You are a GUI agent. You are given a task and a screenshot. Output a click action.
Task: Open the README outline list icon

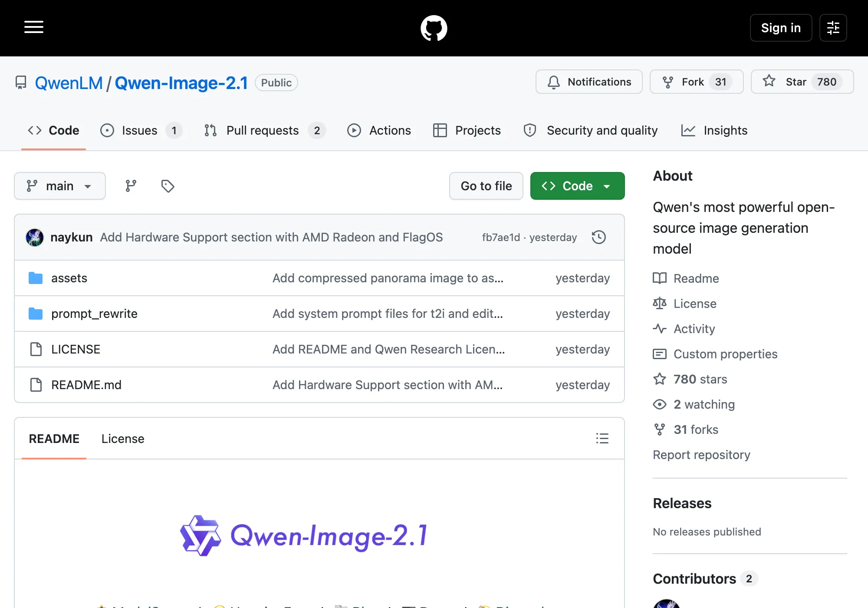tap(602, 439)
